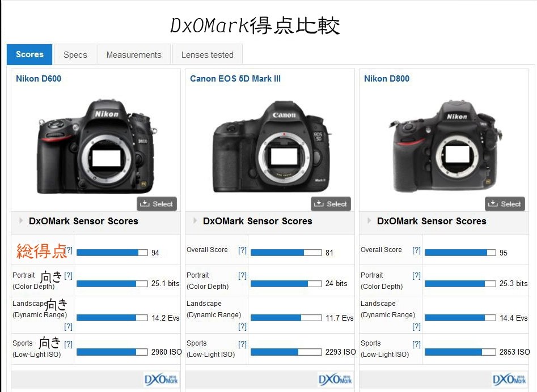Click the value '14.4 Evs'
537x392 pixels.
[514, 318]
